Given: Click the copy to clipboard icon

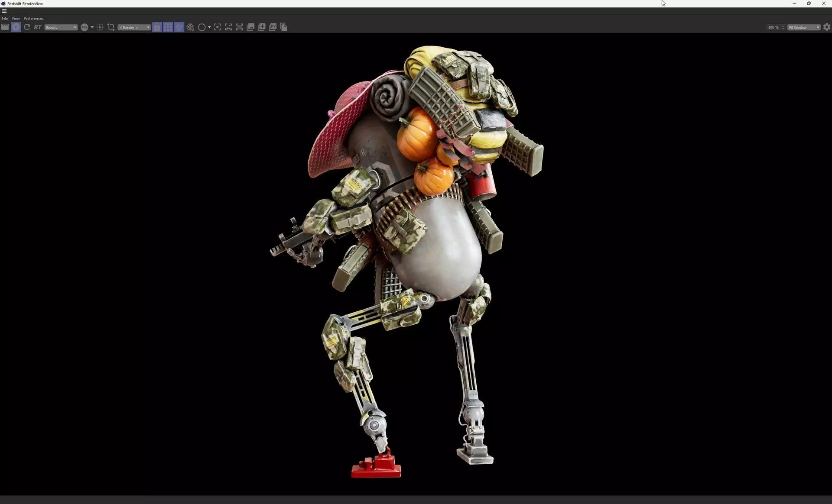Looking at the screenshot, I should 284,27.
